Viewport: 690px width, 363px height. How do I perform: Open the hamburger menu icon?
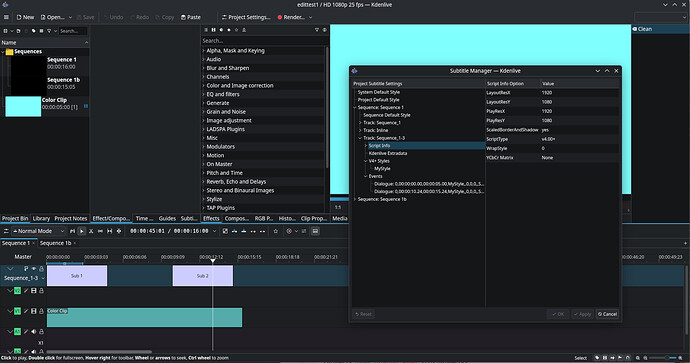(x=6, y=17)
